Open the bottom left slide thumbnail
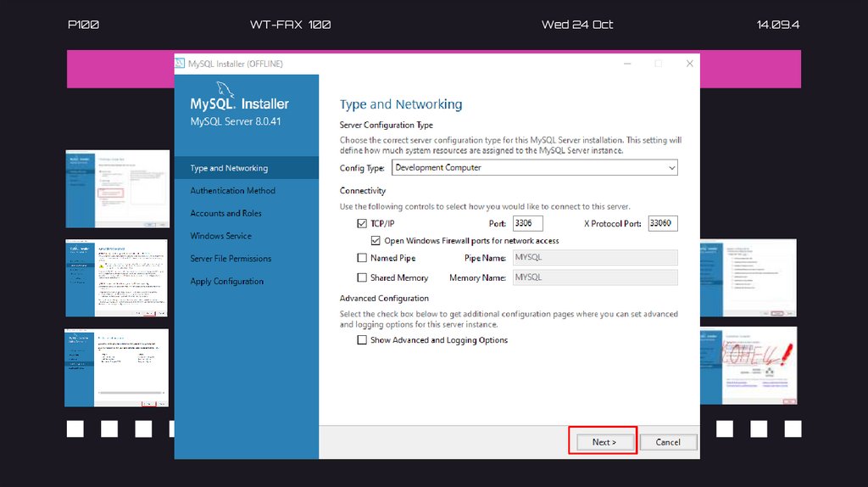This screenshot has width=868, height=487. pyautogui.click(x=116, y=368)
